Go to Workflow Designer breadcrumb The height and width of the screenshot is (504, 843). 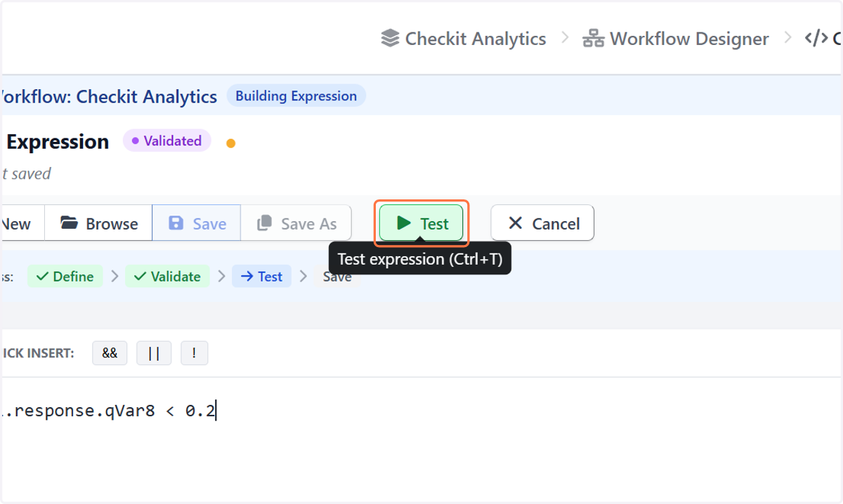pos(676,39)
